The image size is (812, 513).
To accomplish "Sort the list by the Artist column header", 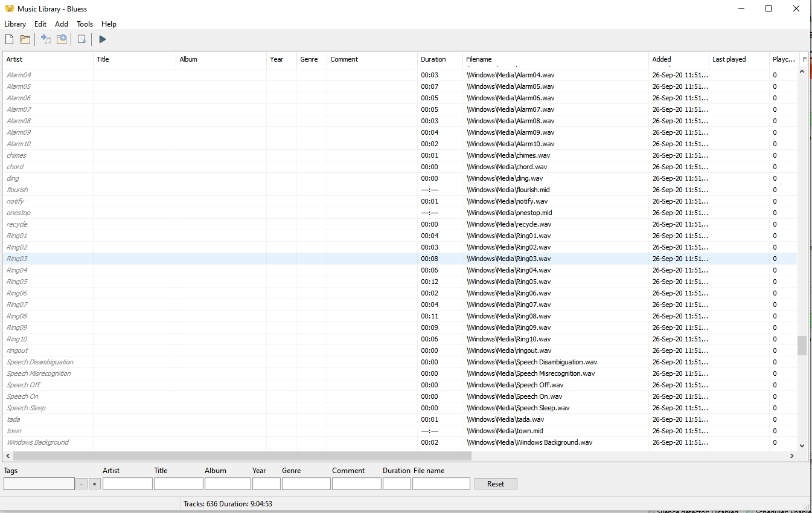I will 14,59.
